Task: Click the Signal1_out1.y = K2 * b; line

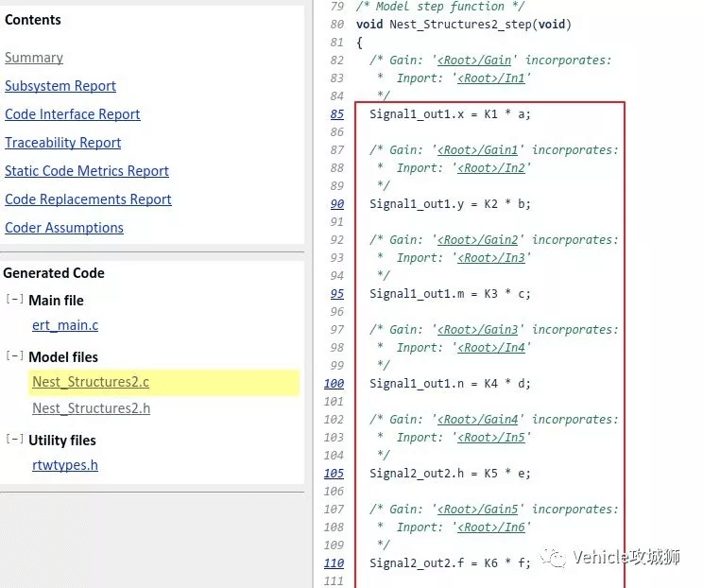Action: [450, 203]
